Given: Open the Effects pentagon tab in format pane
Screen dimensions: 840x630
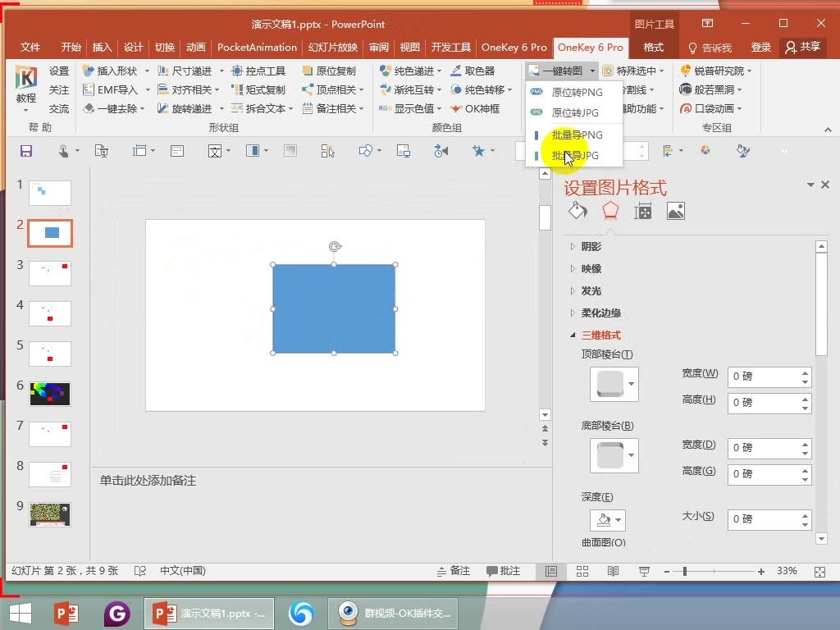Looking at the screenshot, I should (x=610, y=211).
